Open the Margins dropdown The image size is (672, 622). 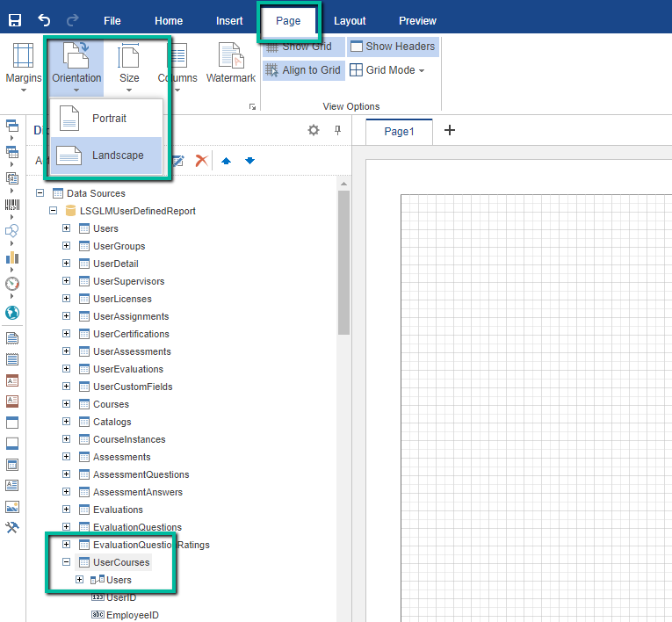click(x=24, y=68)
